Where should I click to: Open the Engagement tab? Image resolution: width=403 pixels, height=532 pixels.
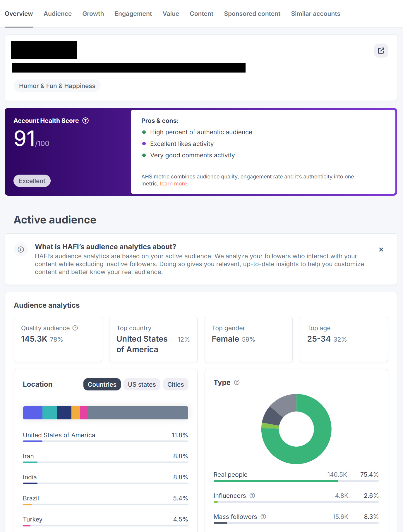click(133, 14)
